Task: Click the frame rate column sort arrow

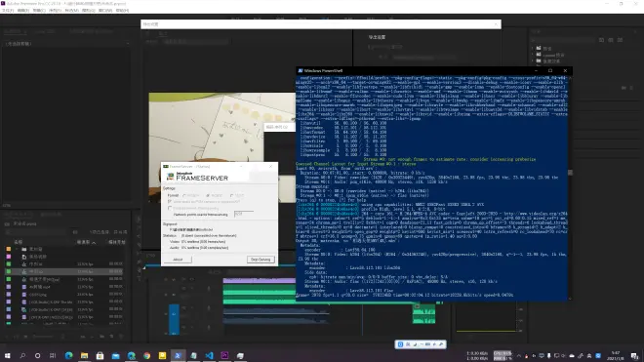Action: 94,243
